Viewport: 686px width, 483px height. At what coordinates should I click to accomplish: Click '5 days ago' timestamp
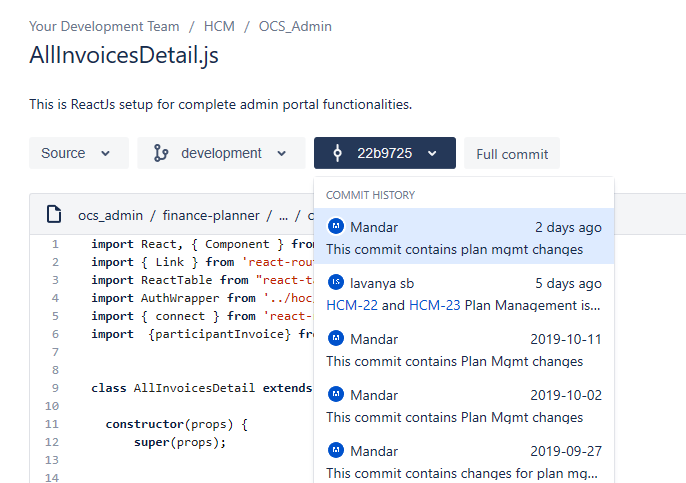coord(568,284)
